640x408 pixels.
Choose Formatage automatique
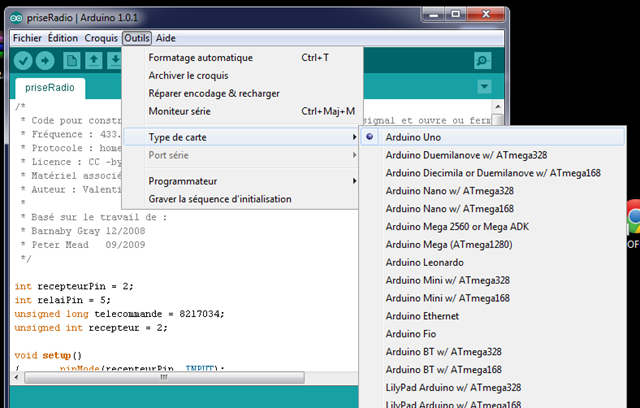coord(241,58)
